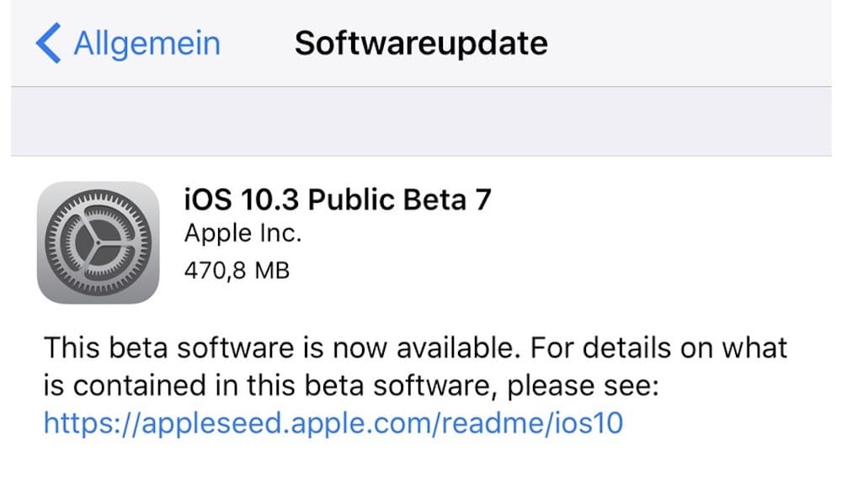Select the iOS 10.3 Public Beta 7 heading
The height and width of the screenshot is (504, 842).
pyautogui.click(x=338, y=199)
